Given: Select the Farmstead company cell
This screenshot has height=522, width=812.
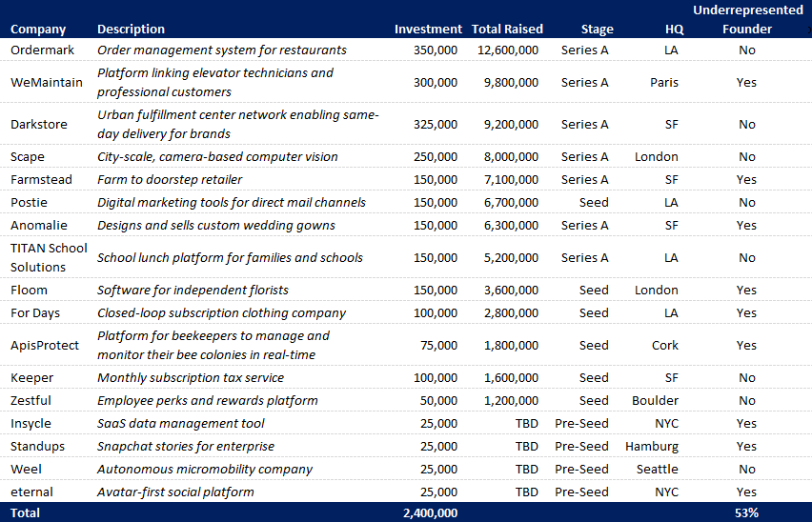Looking at the screenshot, I should click(41, 179).
